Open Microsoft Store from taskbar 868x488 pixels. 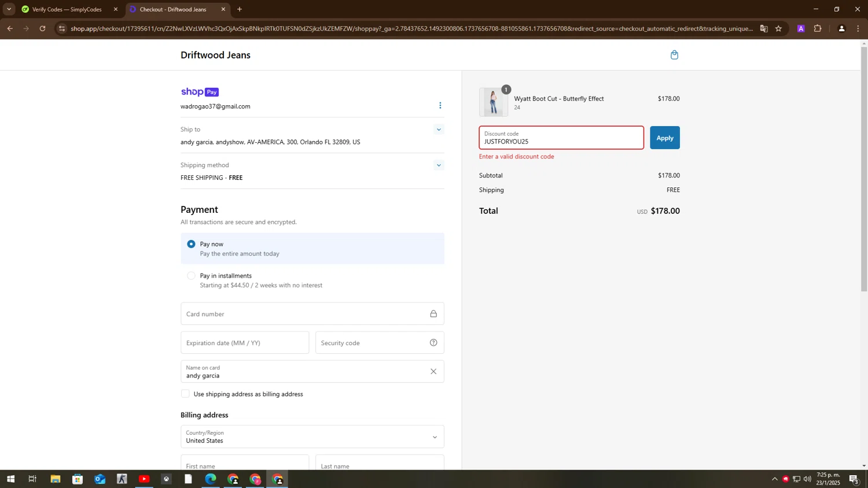click(x=78, y=479)
